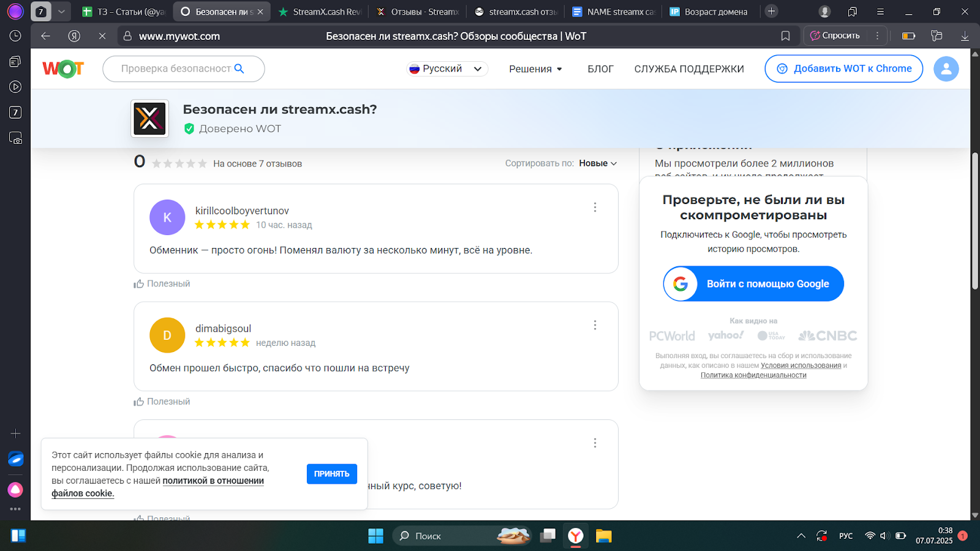The height and width of the screenshot is (551, 980).
Task: Click the kirillcoolboyvertunov avatar K
Action: click(167, 217)
